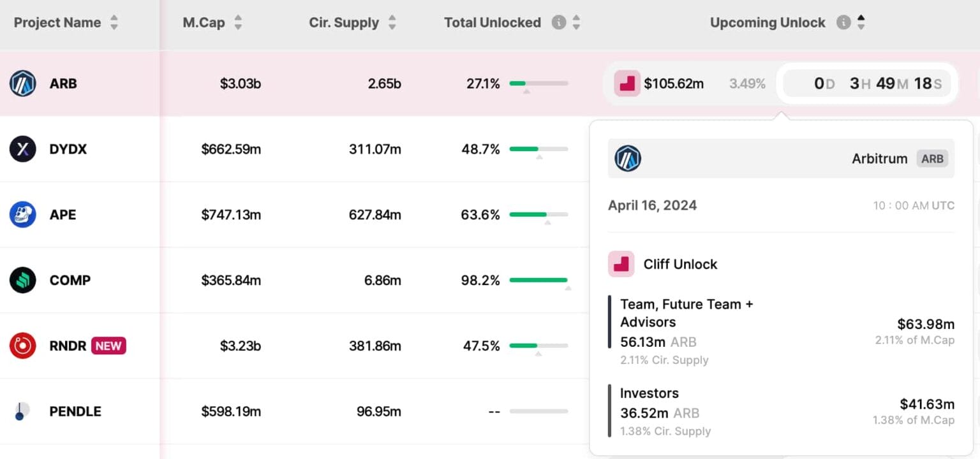Image resolution: width=980 pixels, height=459 pixels.
Task: Click the RNDR token logo
Action: coord(23,346)
